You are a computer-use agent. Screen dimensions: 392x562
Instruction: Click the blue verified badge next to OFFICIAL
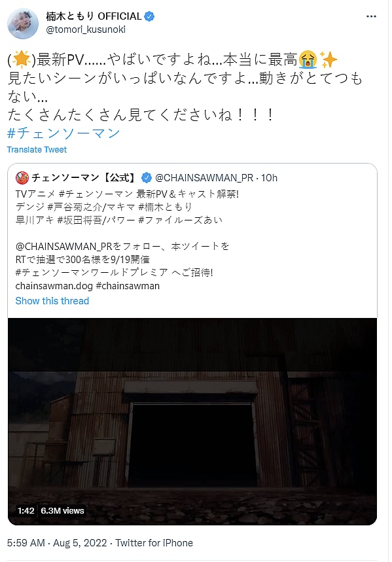click(149, 16)
